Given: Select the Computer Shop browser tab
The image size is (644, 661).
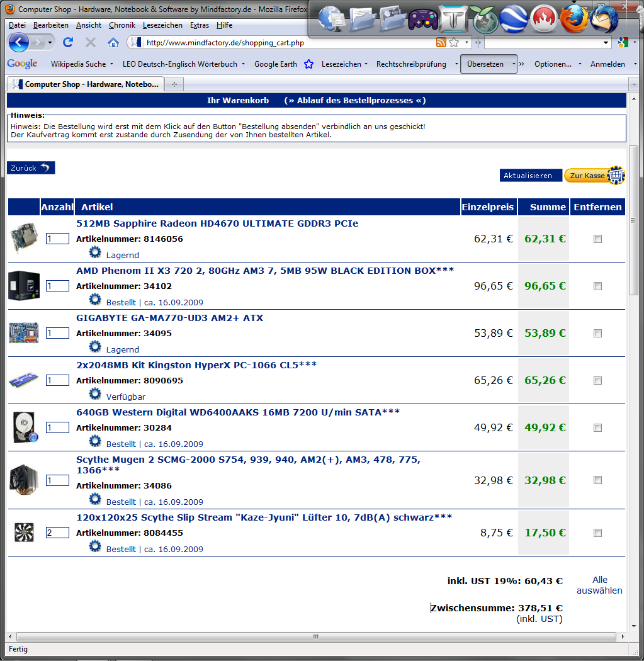Looking at the screenshot, I should (85, 84).
